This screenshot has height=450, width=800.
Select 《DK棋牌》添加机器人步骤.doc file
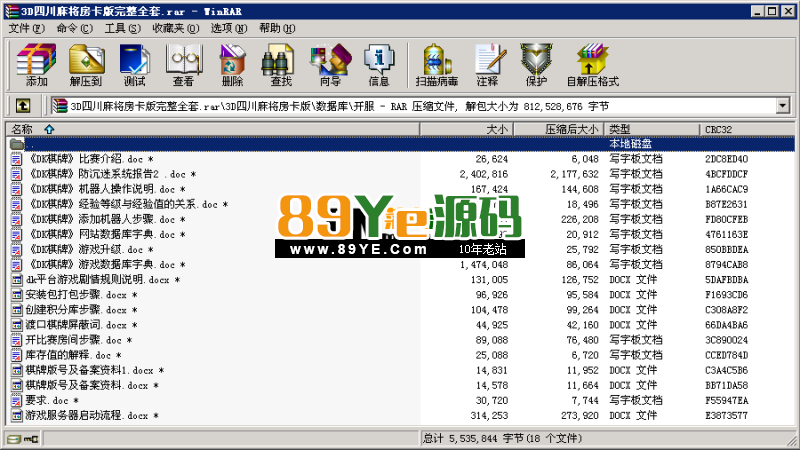point(106,219)
